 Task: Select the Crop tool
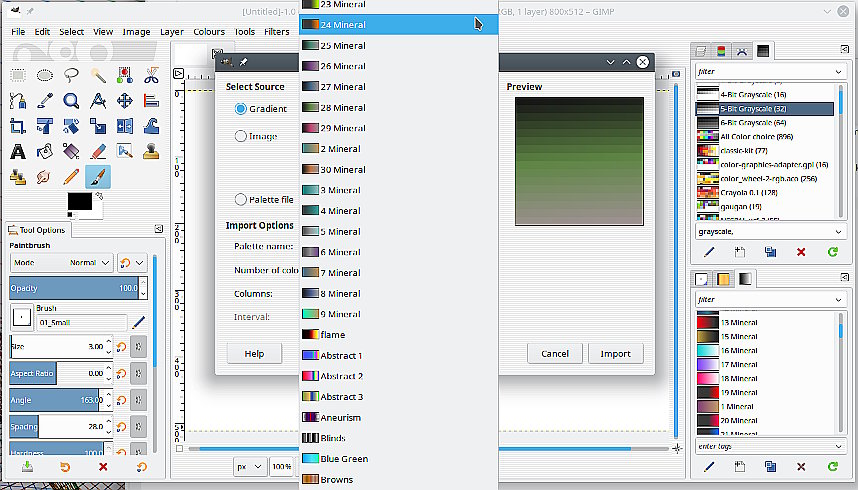coord(18,126)
